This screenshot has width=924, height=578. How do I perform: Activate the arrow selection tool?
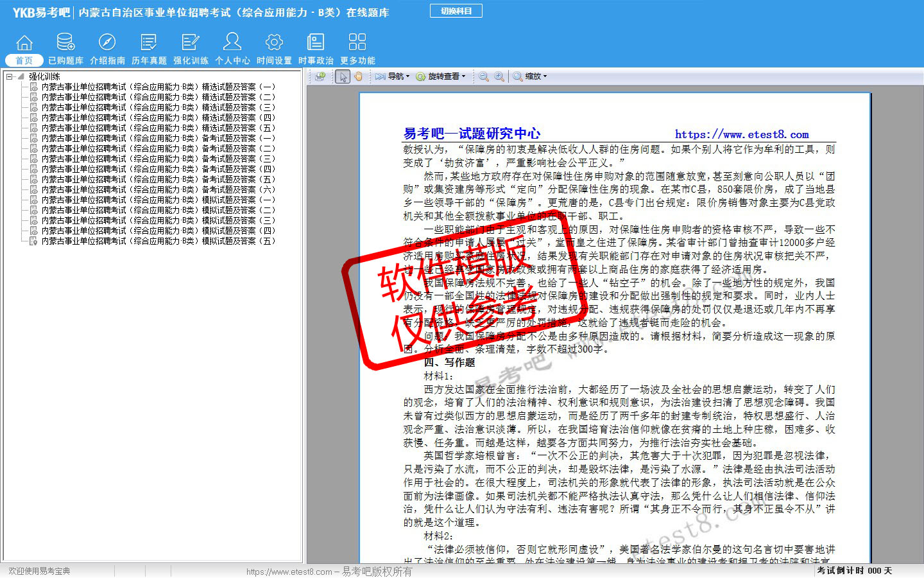pyautogui.click(x=343, y=76)
